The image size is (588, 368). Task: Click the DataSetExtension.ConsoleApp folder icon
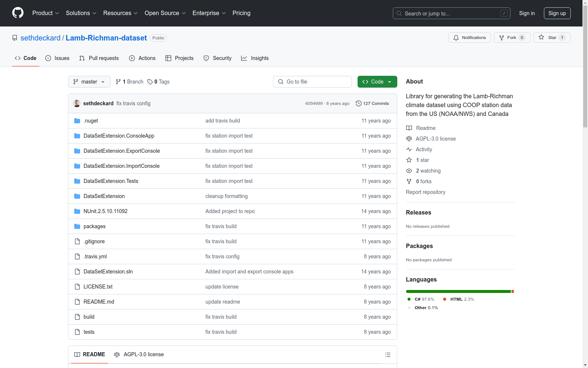(x=77, y=136)
